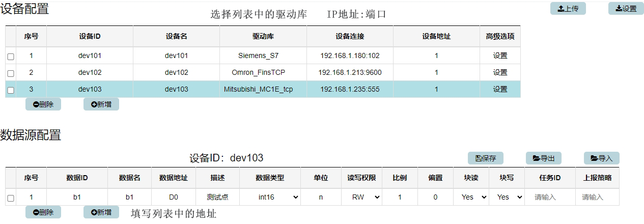644x224 pixels.
Task: Select the dev103 row checkbox
Action: pos(11,90)
